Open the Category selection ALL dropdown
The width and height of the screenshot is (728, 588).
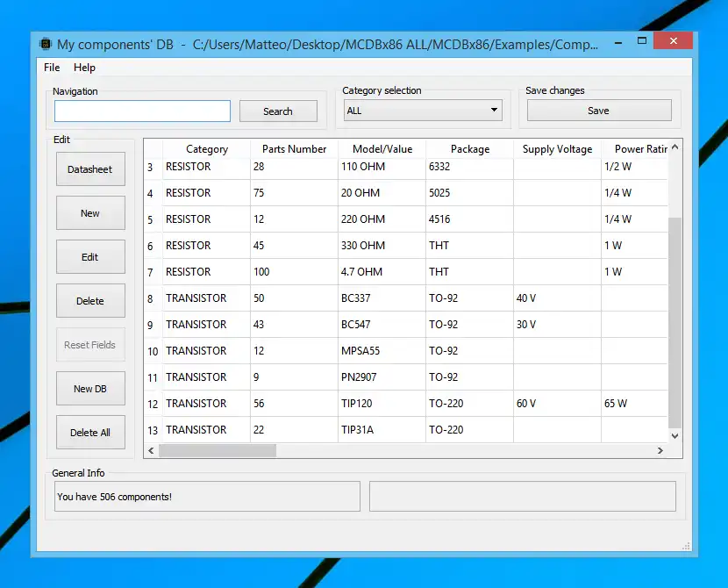pos(423,111)
